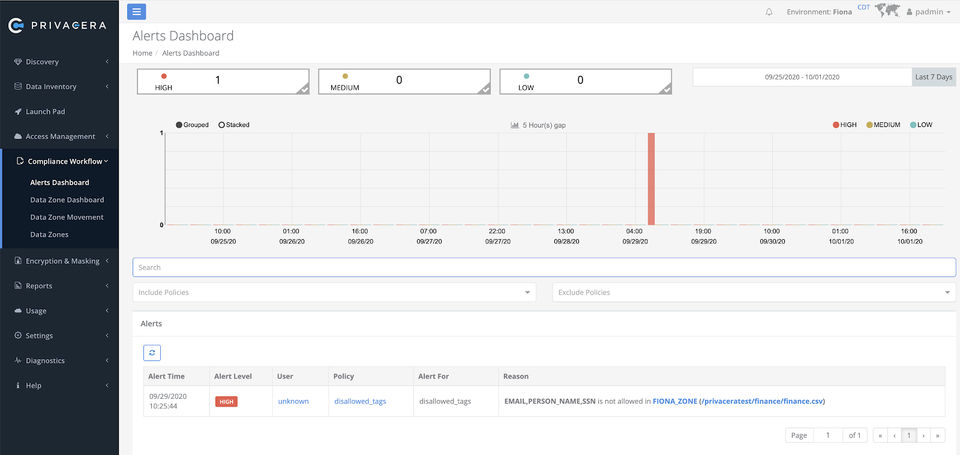Click the Page number input
The width and height of the screenshot is (960, 455).
point(828,435)
